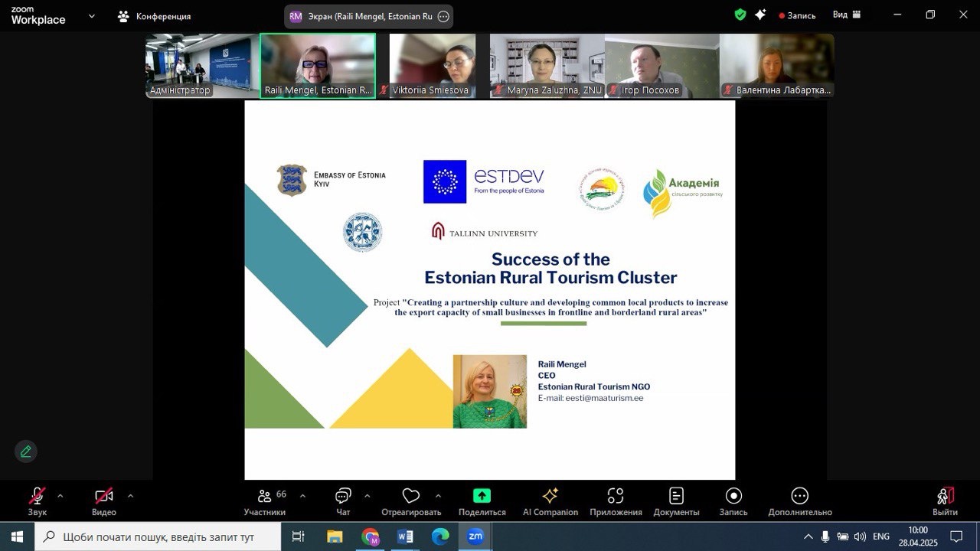The height and width of the screenshot is (551, 980).
Task: Click the encryption shield icon
Action: pyautogui.click(x=740, y=15)
